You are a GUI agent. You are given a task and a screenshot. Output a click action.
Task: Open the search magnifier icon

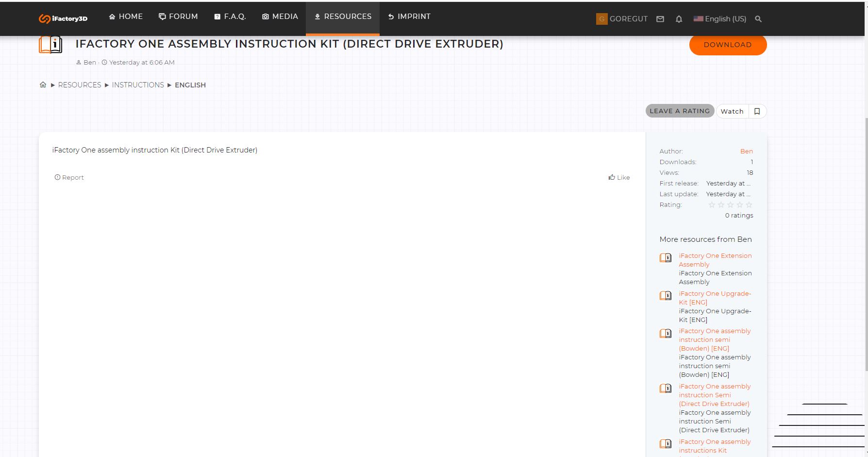(758, 19)
